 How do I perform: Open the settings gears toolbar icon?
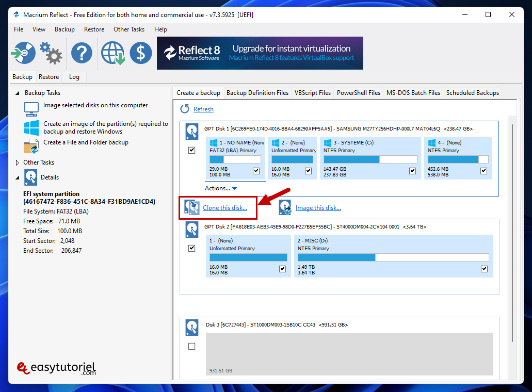(51, 53)
